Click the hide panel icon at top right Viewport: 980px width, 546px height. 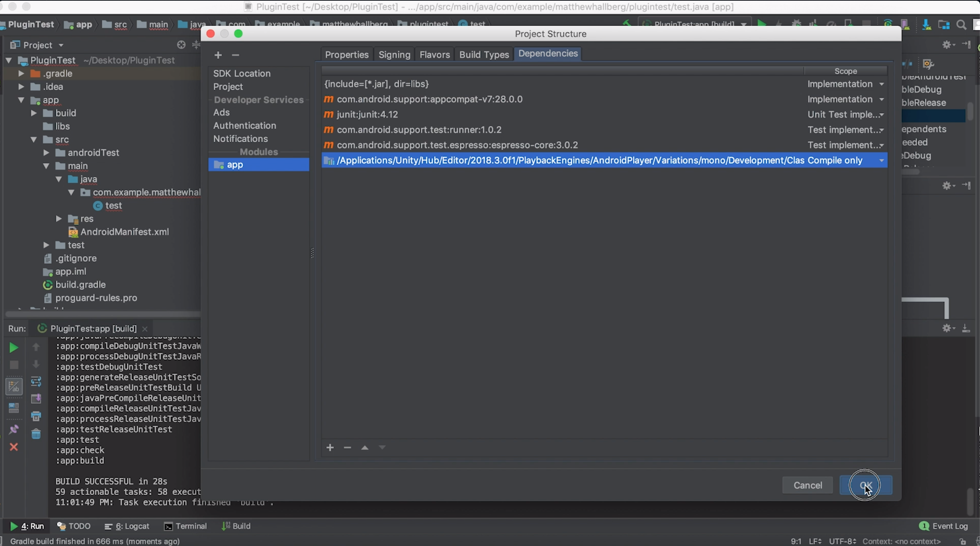967,45
